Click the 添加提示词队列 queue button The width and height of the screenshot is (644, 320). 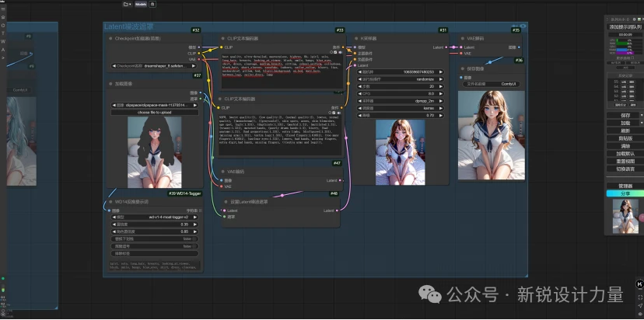pyautogui.click(x=625, y=27)
